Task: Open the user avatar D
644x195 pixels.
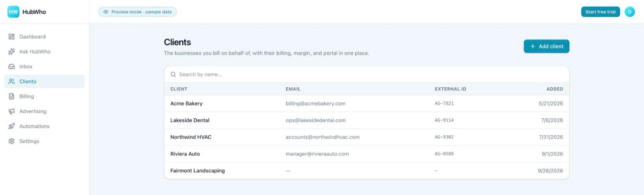Action: pyautogui.click(x=630, y=12)
